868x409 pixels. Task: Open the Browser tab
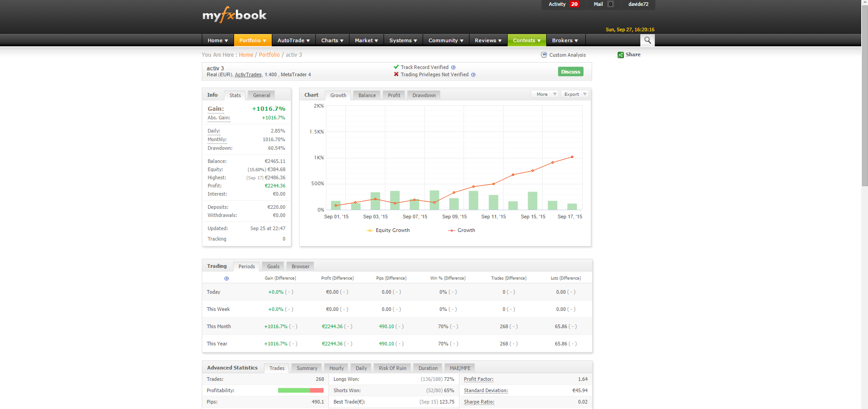tap(300, 266)
